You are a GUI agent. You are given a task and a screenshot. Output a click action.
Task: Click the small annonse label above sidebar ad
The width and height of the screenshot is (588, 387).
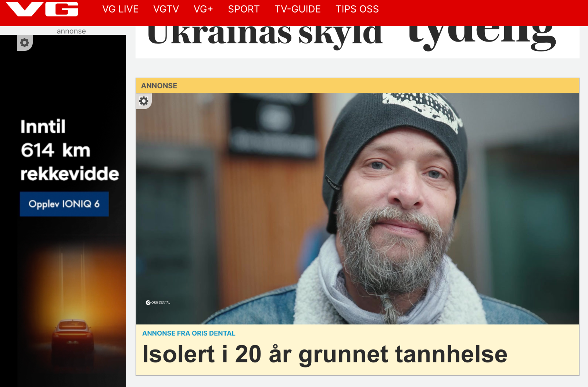pyautogui.click(x=71, y=31)
